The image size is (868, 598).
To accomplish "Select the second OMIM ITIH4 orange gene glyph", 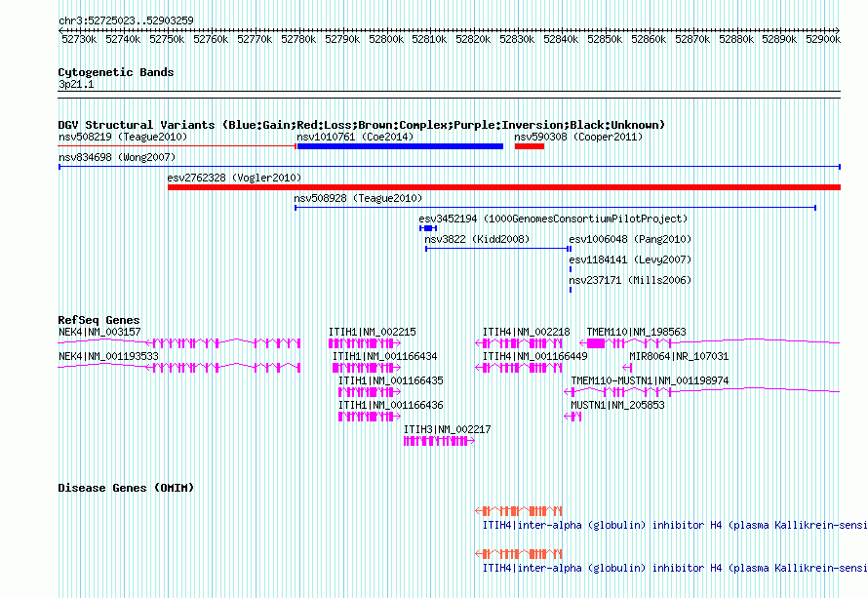I will click(x=519, y=554).
